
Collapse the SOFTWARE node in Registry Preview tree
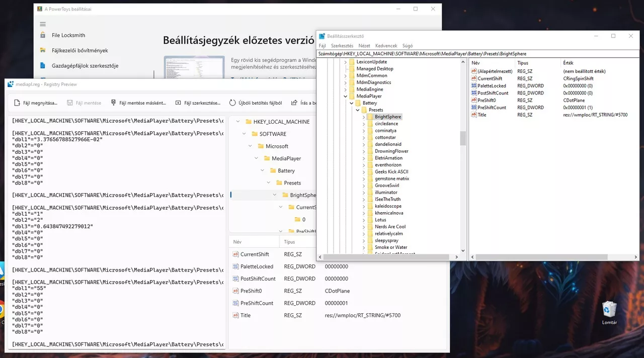(x=244, y=134)
